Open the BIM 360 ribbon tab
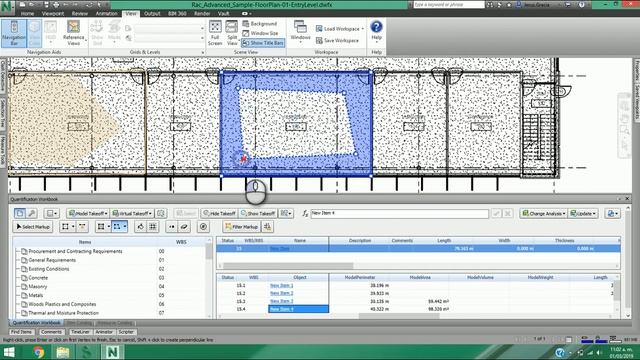640x360 pixels. (x=177, y=13)
